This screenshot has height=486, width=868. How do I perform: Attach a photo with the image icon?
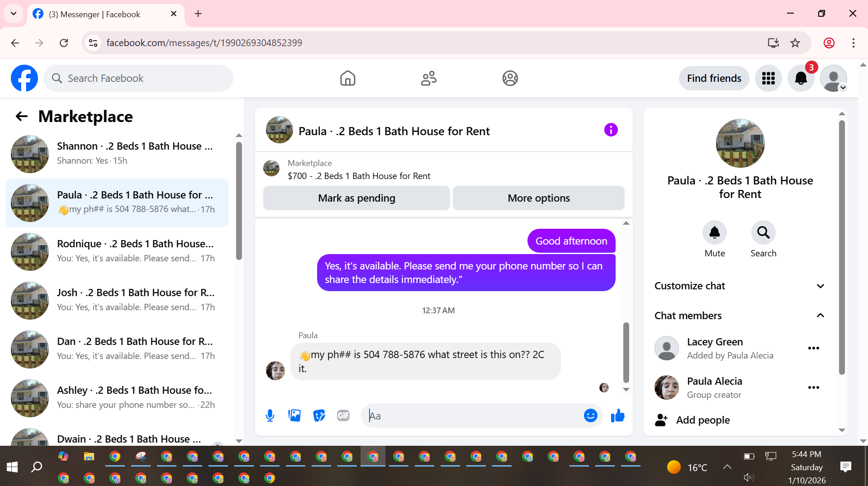294,415
